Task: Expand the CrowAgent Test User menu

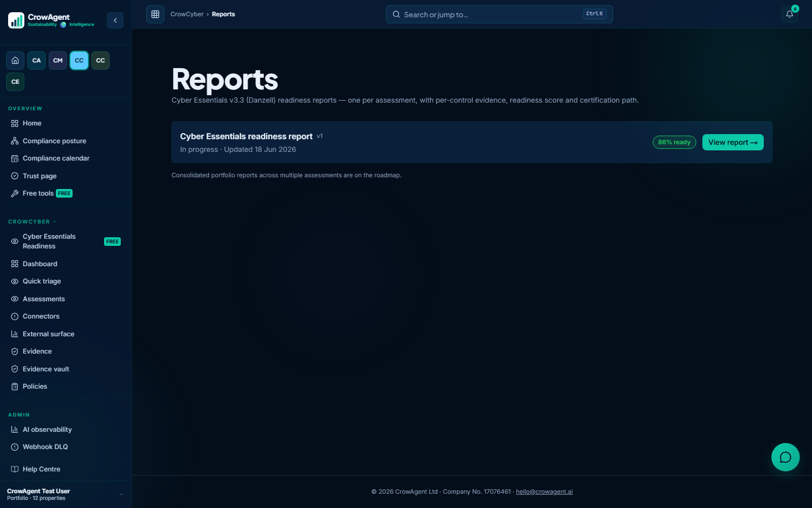Action: point(65,494)
